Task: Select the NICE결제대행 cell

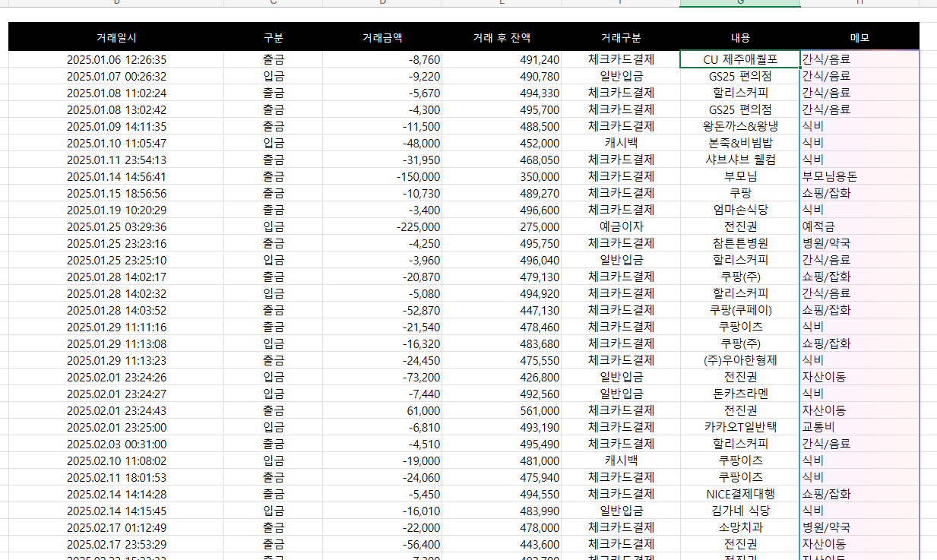Action: click(740, 494)
